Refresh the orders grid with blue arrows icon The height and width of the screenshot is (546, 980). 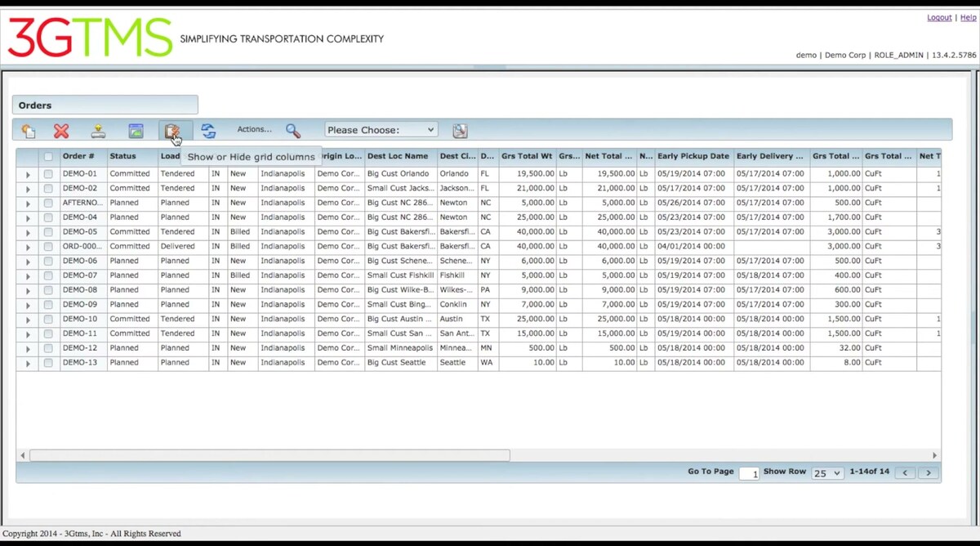208,131
